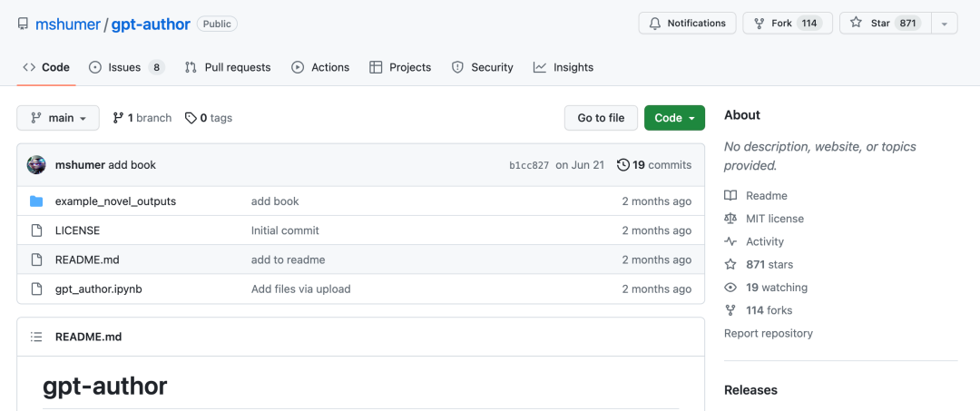The image size is (980, 411).
Task: Open 'add book' commit on example_novel_outputs row
Action: 275,201
